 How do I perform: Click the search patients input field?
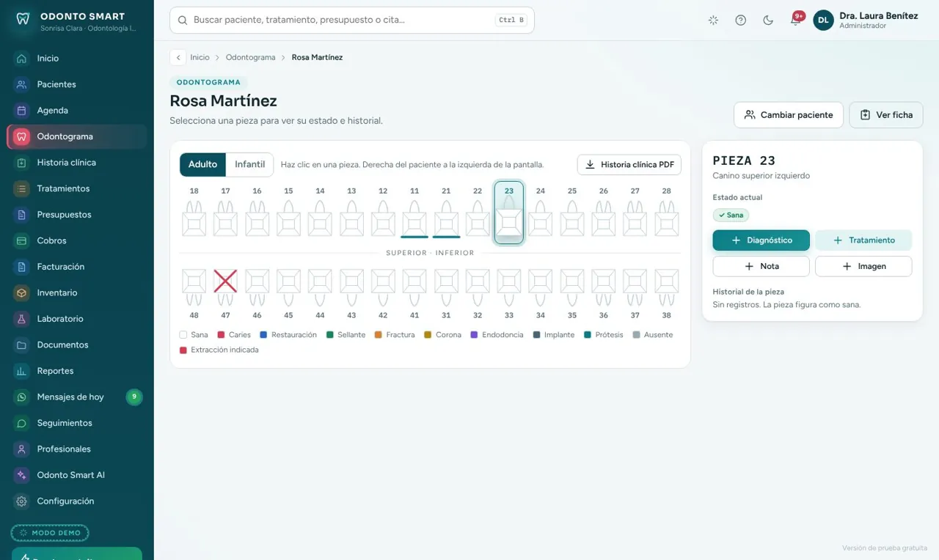[x=352, y=21]
